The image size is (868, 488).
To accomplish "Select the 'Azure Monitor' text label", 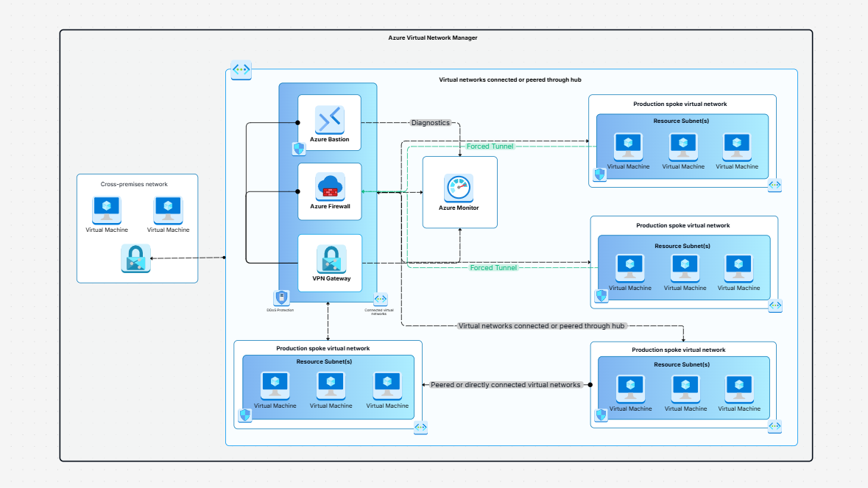I will [x=459, y=208].
